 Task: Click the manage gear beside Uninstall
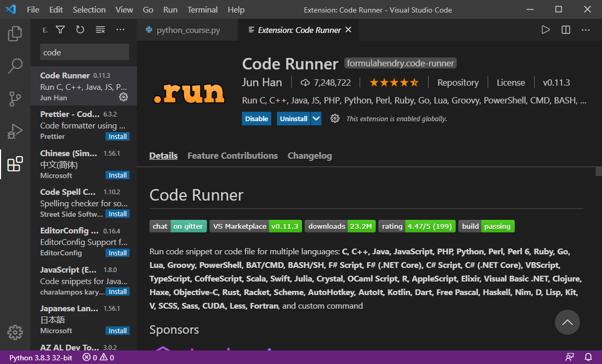tap(335, 119)
